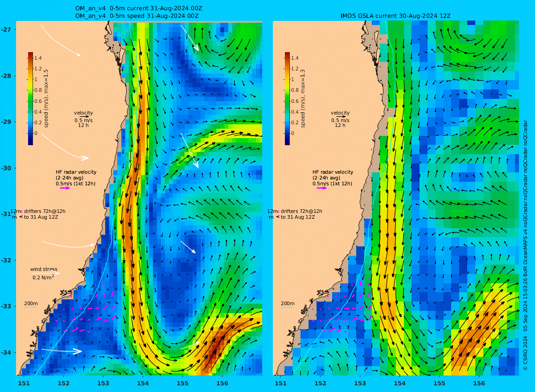The width and height of the screenshot is (535, 392).
Task: Click the 1.2 tick on the IMOS GSLA color bar
Action: 295,69
